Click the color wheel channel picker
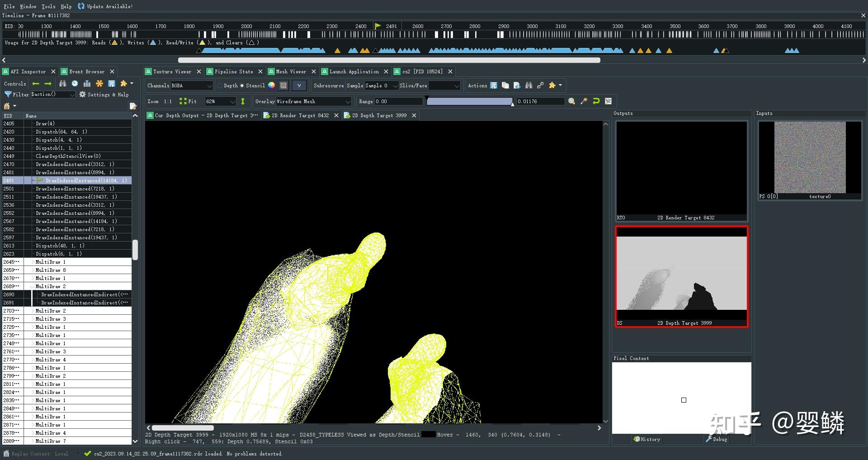 point(271,85)
